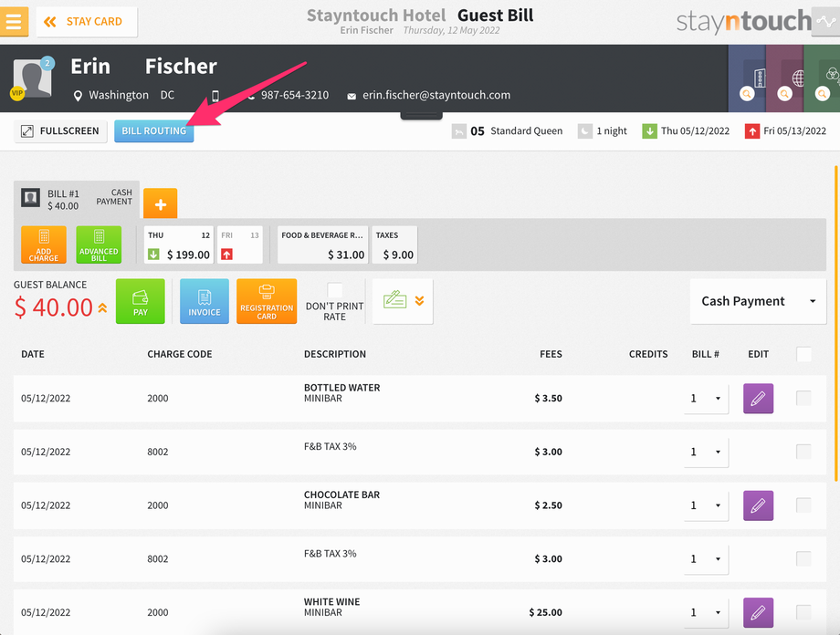The width and height of the screenshot is (840, 635).
Task: Open Taxes total tile
Action: tap(394, 245)
